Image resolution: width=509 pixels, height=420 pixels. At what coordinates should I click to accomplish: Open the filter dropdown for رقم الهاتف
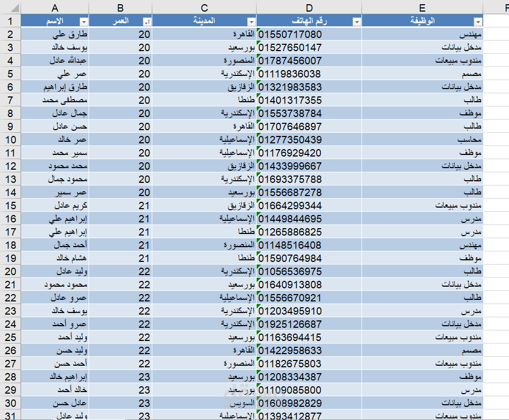(357, 22)
